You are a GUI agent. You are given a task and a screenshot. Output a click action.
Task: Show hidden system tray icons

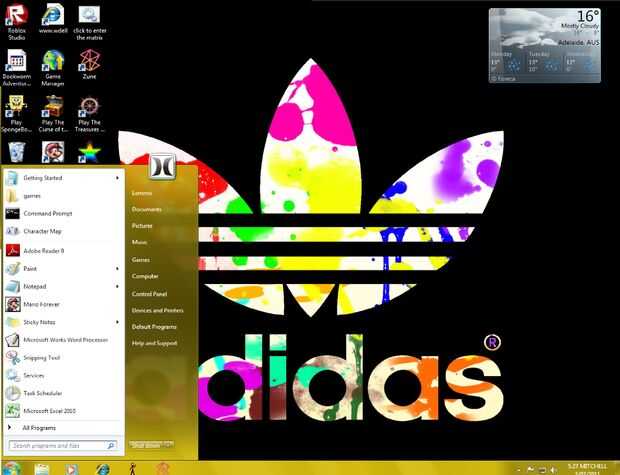(x=518, y=469)
